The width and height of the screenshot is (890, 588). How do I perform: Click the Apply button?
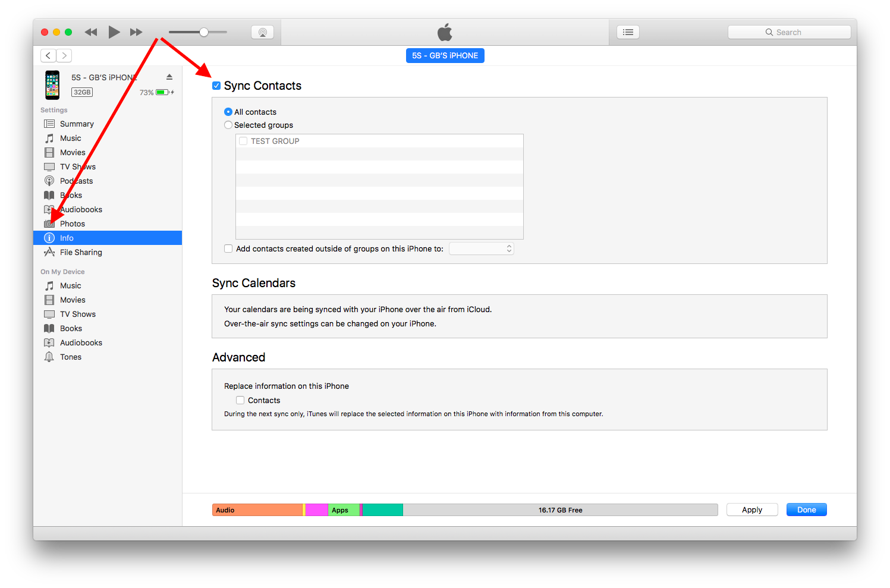pyautogui.click(x=752, y=510)
